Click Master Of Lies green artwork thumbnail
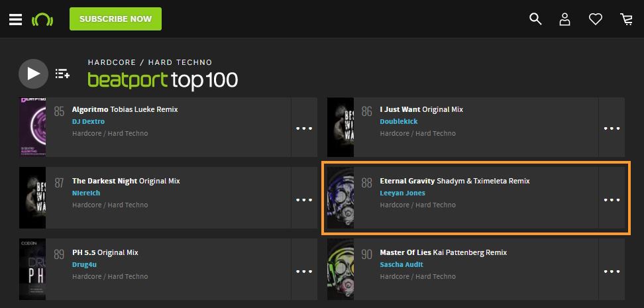 [341, 269]
